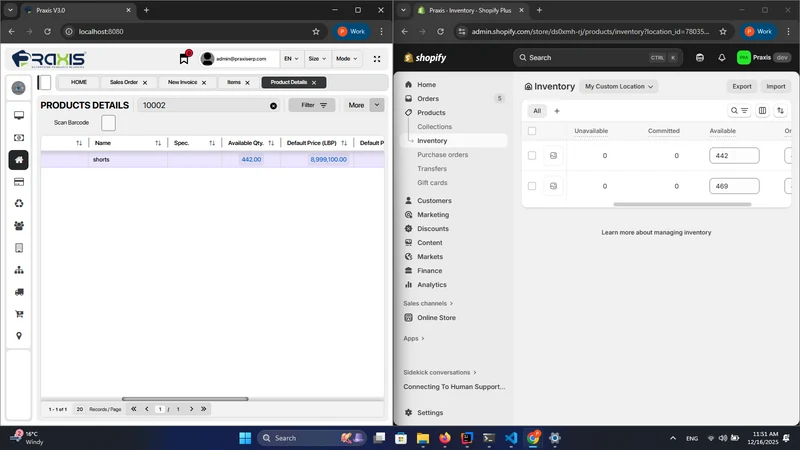Image resolution: width=800 pixels, height=450 pixels.
Task: Expand the arrow next to More
Action: tap(377, 105)
